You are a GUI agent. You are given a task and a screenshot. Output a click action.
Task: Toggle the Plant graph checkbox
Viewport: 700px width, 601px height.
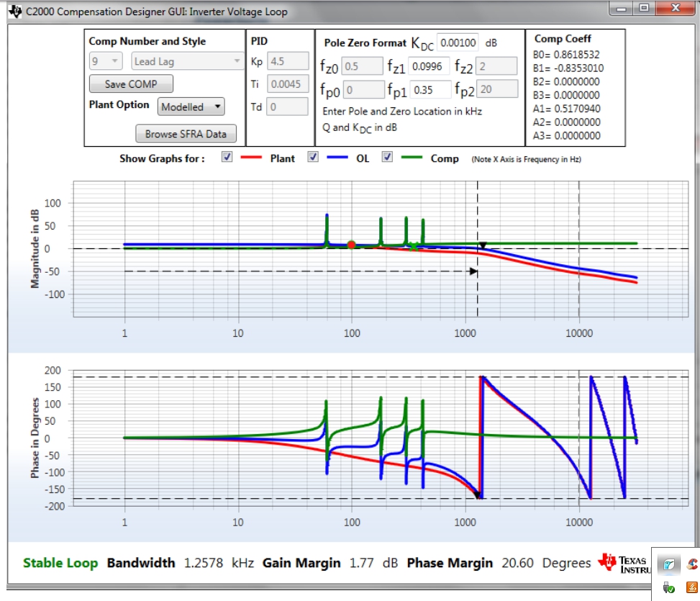tap(227, 158)
